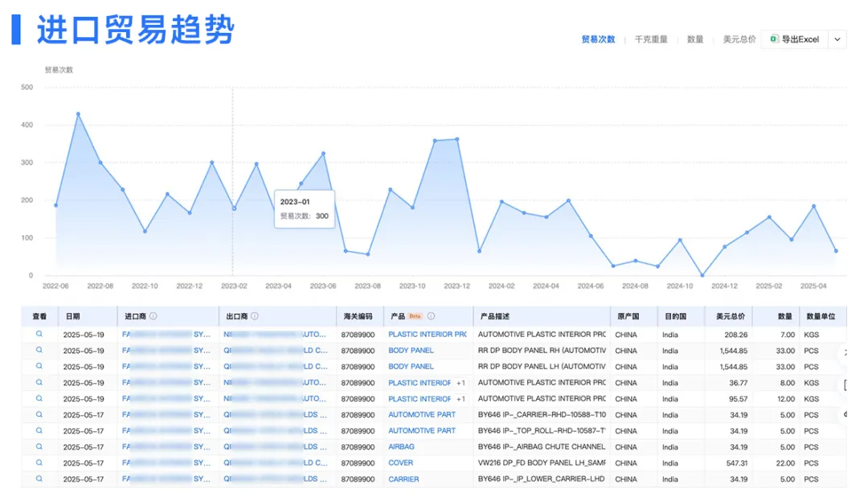Switch chart to 数量 tab

coord(695,39)
